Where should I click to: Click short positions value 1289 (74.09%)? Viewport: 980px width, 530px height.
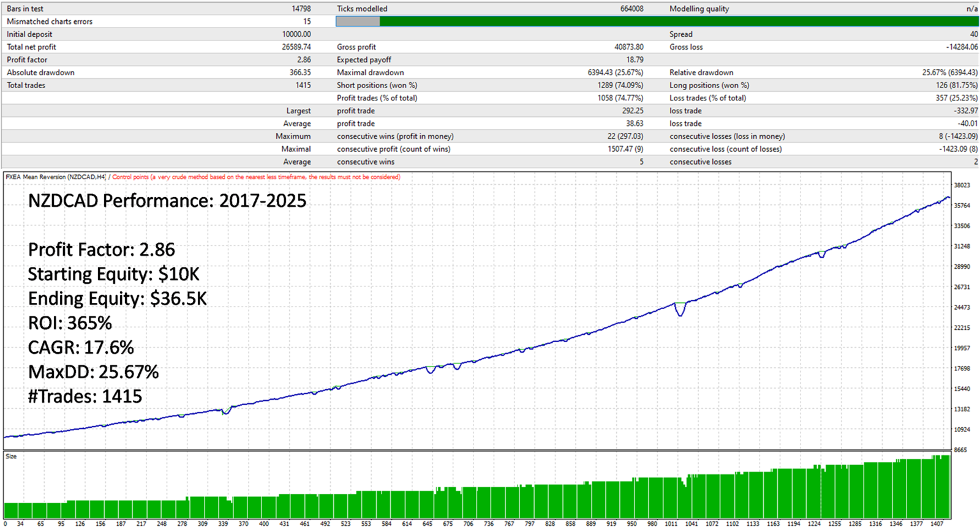tap(620, 86)
